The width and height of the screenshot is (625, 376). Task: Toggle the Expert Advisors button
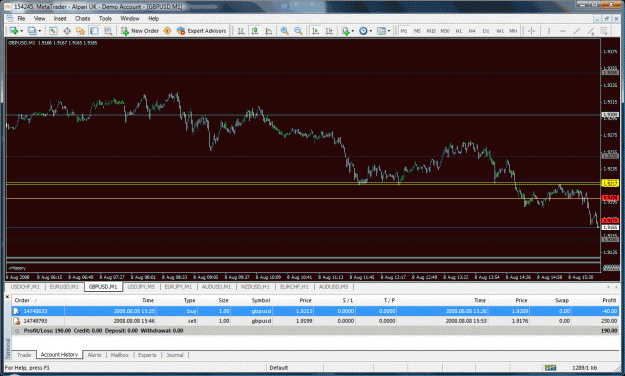(202, 31)
